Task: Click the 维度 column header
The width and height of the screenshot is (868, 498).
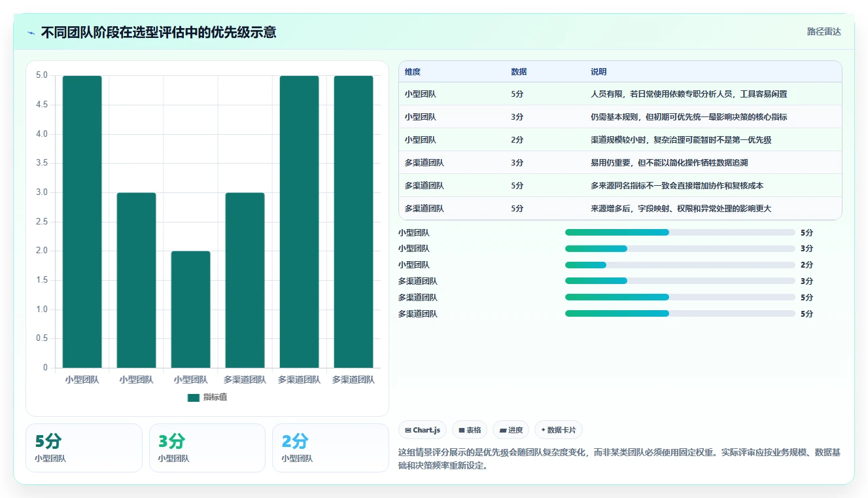Action: [x=413, y=72]
